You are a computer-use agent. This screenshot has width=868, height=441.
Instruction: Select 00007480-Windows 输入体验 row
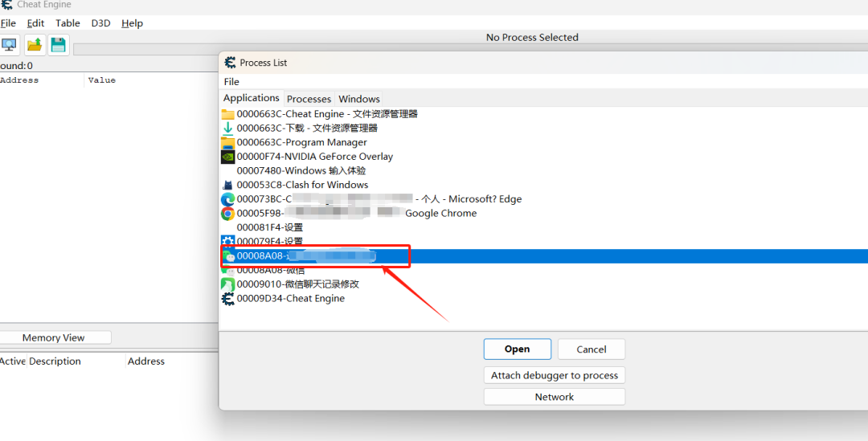[543, 170]
